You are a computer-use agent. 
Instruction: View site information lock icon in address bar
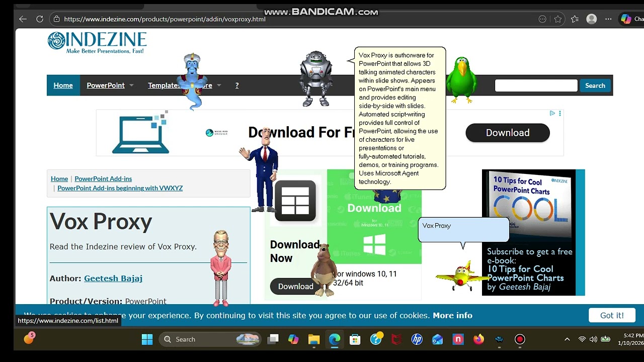(x=57, y=19)
